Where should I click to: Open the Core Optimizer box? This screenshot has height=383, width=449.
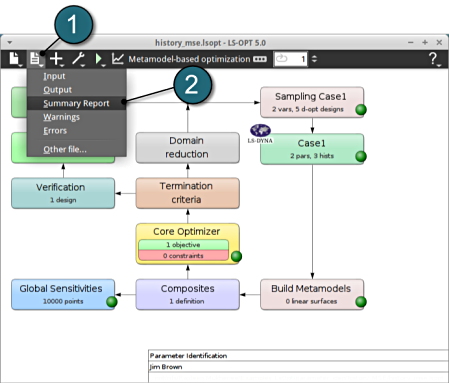pos(187,244)
